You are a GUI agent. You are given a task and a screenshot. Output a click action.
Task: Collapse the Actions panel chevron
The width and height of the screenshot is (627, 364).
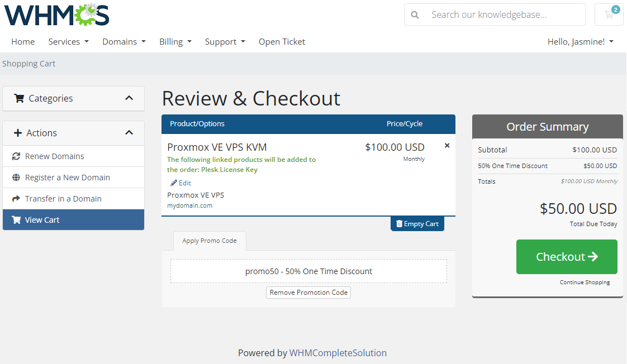click(129, 133)
